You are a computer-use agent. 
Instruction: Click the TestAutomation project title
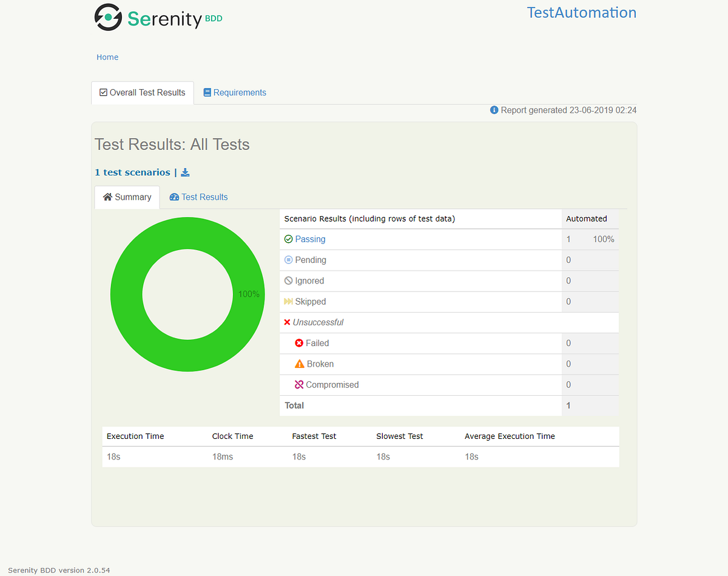pyautogui.click(x=581, y=12)
